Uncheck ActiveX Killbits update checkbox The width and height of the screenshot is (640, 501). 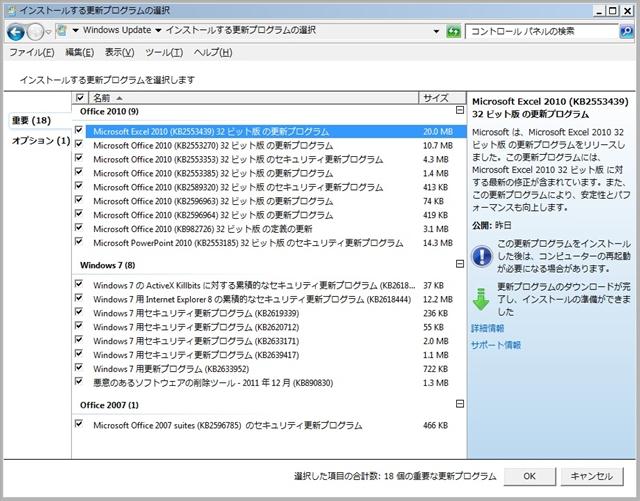pyautogui.click(x=79, y=283)
